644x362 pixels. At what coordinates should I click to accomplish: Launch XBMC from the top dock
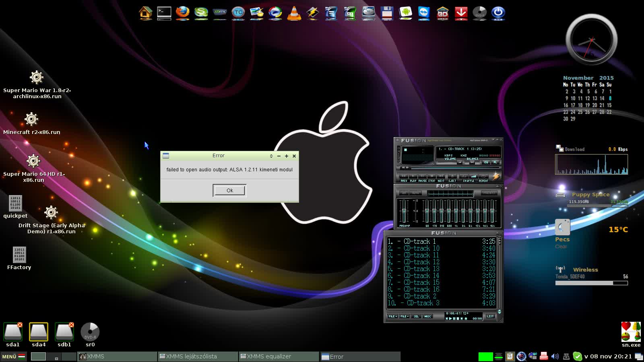[x=220, y=12]
